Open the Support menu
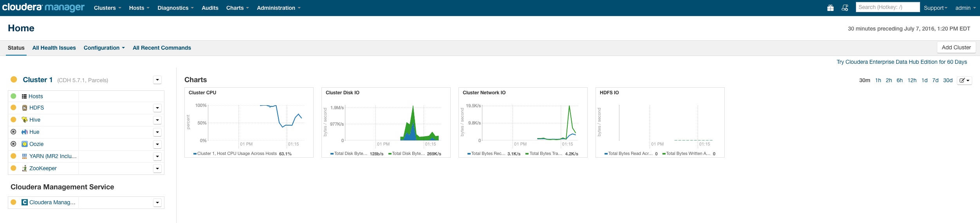Image resolution: width=980 pixels, height=223 pixels. click(936, 8)
